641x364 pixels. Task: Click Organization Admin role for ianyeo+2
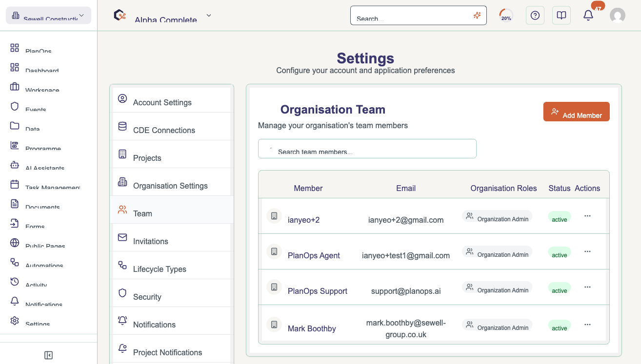497,216
